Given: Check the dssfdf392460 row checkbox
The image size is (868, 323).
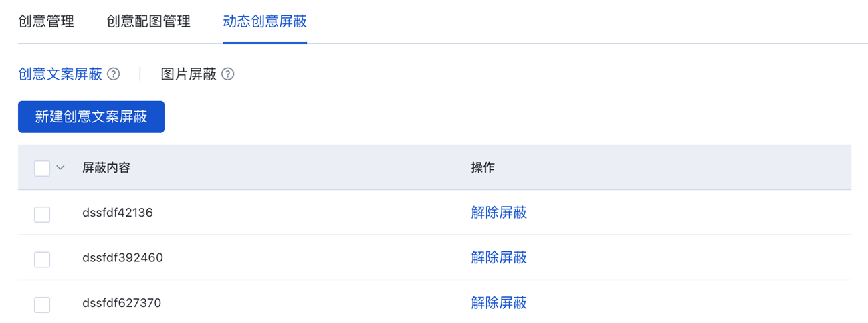Looking at the screenshot, I should pos(42,259).
